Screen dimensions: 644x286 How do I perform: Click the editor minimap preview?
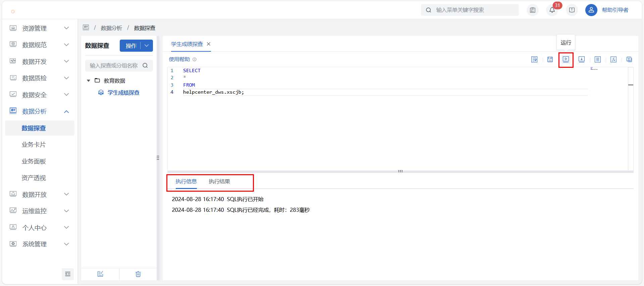(594, 68)
